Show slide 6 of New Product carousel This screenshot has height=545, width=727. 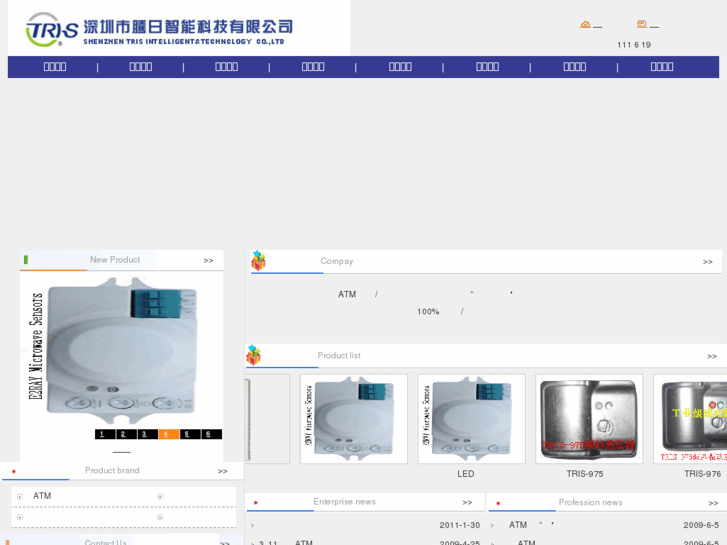click(x=211, y=434)
